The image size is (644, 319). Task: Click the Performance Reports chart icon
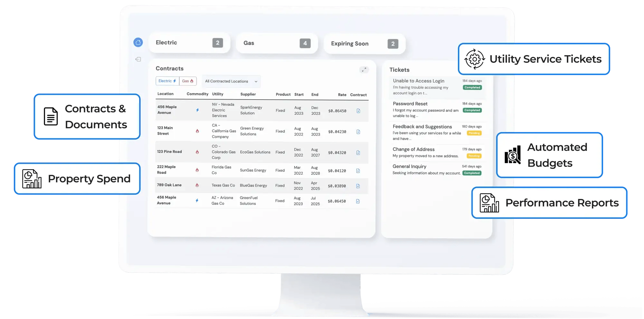pos(489,203)
